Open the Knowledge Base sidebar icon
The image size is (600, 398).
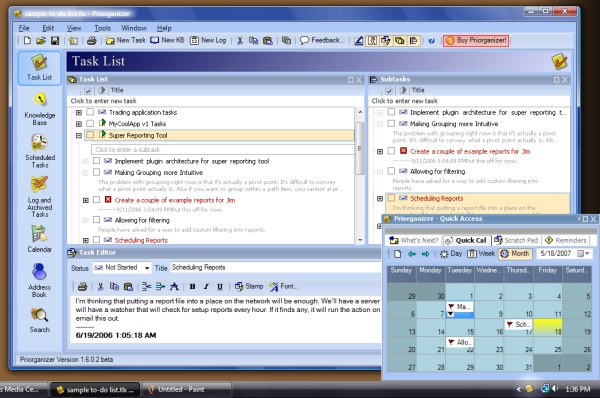[40, 109]
